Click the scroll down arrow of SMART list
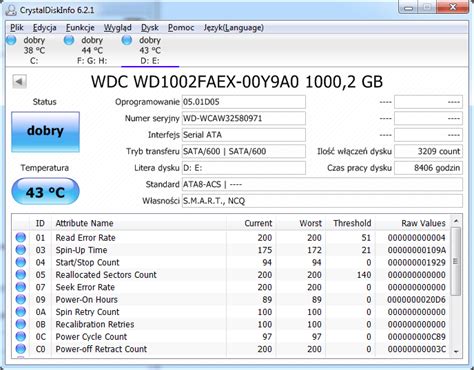 point(456,351)
